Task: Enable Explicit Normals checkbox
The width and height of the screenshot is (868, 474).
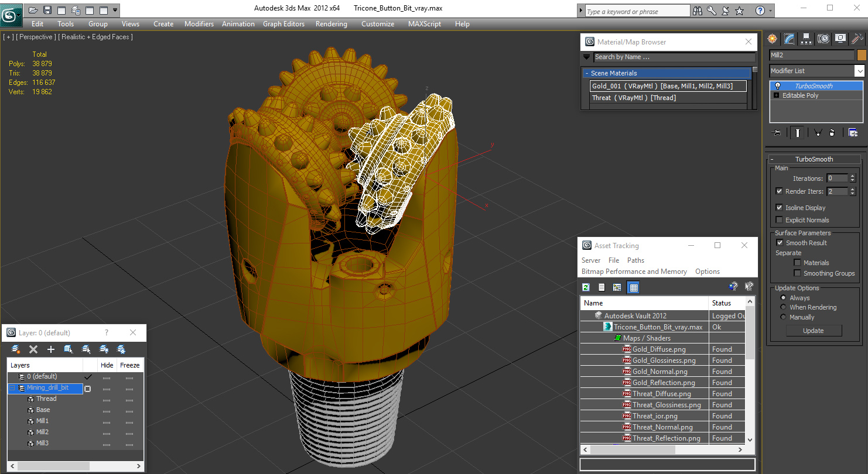Action: [x=779, y=220]
